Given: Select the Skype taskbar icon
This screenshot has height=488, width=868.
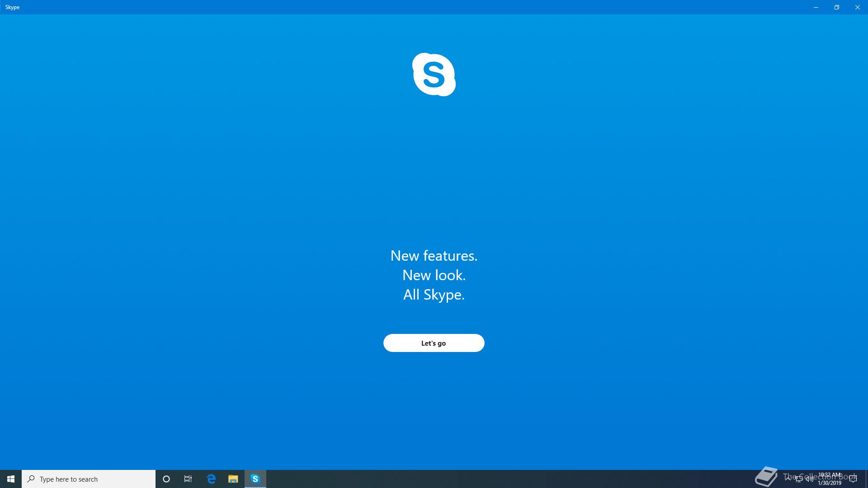Looking at the screenshot, I should 255,479.
